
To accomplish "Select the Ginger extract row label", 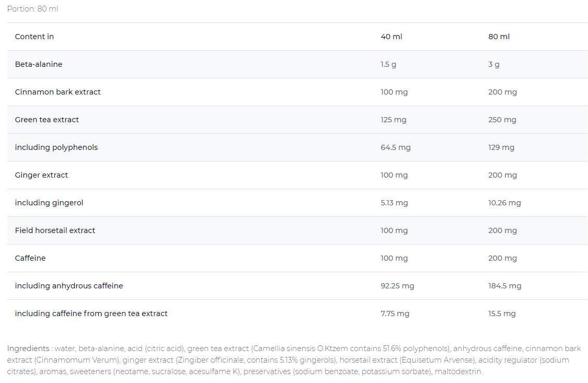I will [x=41, y=175].
